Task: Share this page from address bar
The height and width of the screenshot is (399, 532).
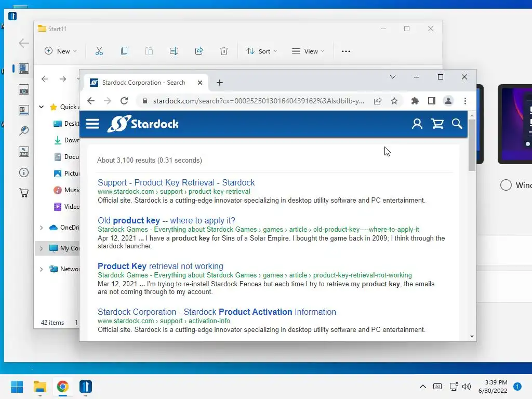Action: pyautogui.click(x=378, y=101)
